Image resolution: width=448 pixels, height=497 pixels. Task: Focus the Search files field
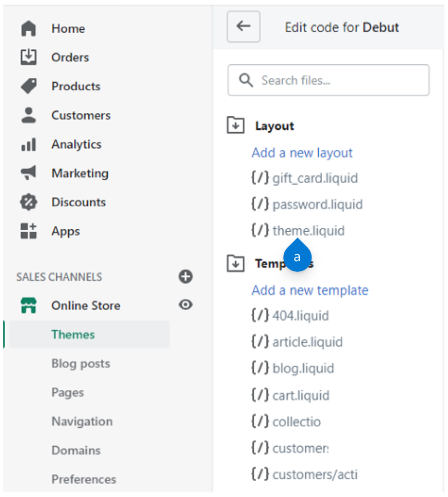[x=328, y=80]
